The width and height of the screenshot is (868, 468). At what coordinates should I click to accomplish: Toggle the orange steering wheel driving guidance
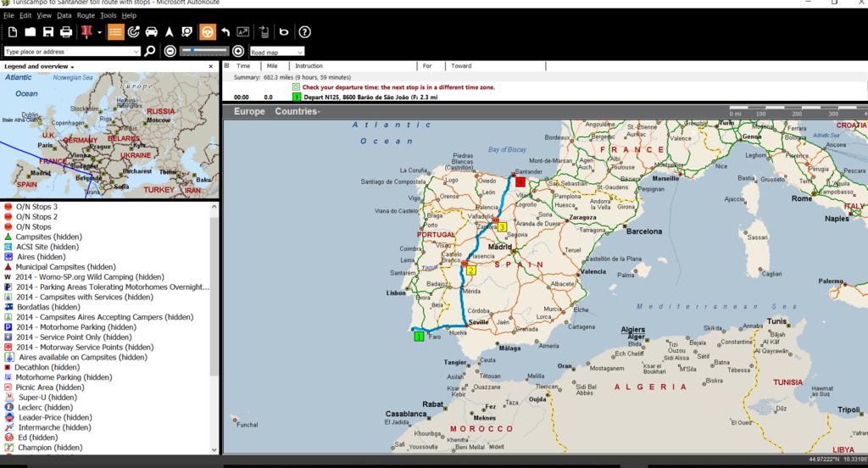coord(208,32)
